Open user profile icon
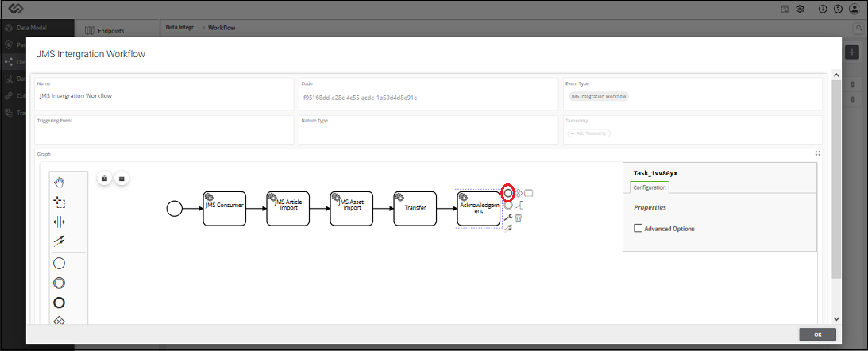This screenshot has width=868, height=351. coord(854,9)
